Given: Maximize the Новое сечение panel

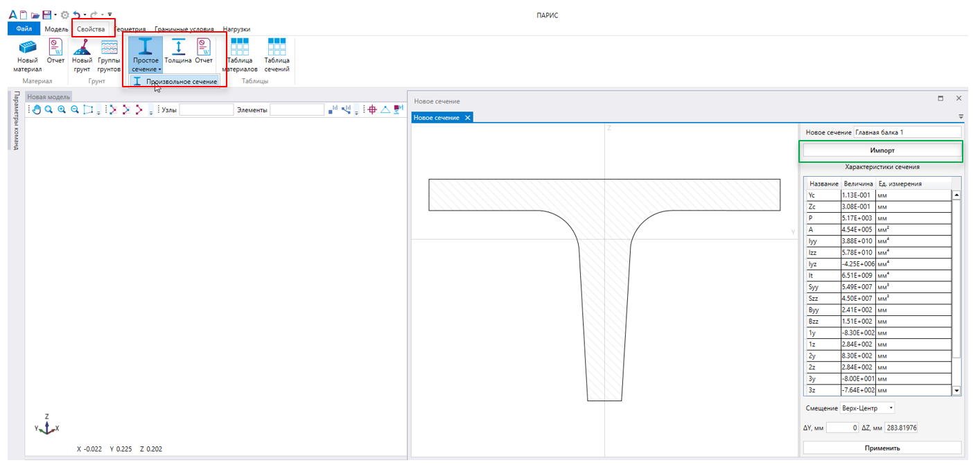Looking at the screenshot, I should [940, 99].
